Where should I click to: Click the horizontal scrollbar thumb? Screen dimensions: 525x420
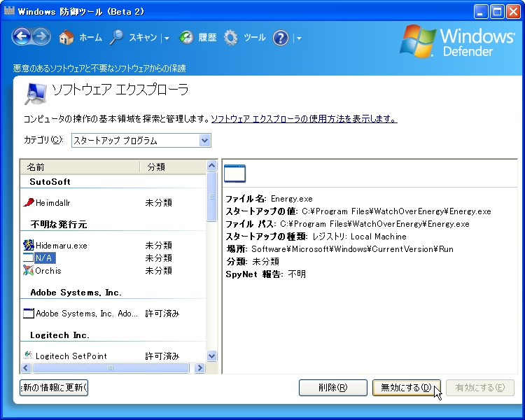[111, 367]
